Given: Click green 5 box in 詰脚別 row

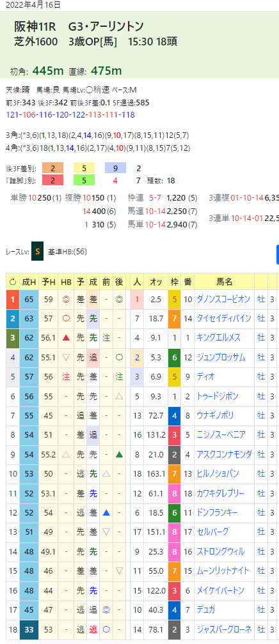Looking at the screenshot, I should (x=84, y=180).
